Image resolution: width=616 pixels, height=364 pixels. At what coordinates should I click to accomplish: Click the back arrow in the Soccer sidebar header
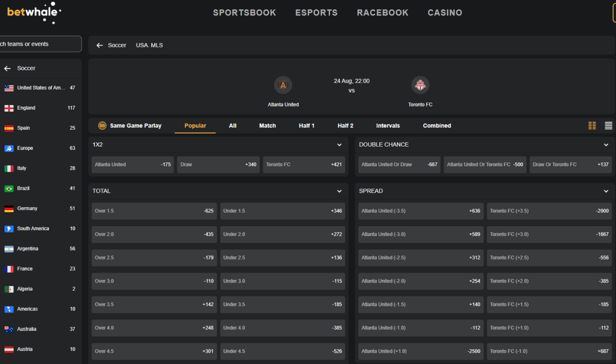pos(7,68)
